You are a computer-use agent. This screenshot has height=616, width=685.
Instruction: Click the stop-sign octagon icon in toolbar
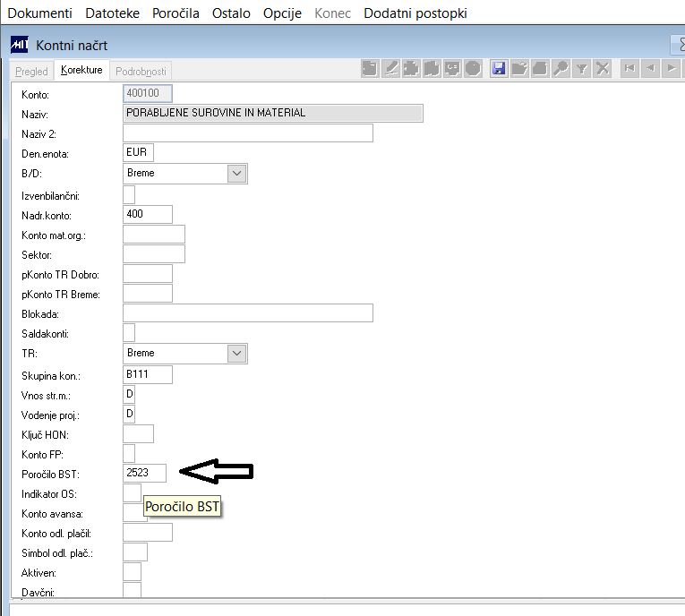473,69
